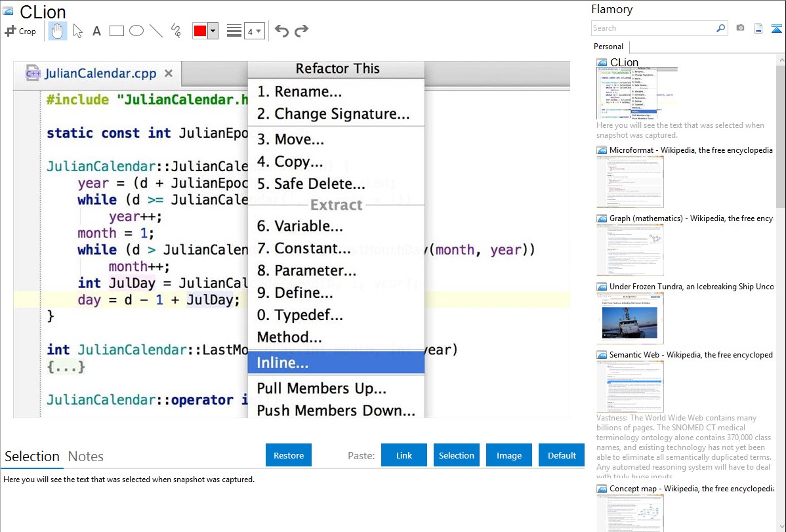Activate the hand pan tool
The height and width of the screenshot is (532, 786).
point(58,31)
